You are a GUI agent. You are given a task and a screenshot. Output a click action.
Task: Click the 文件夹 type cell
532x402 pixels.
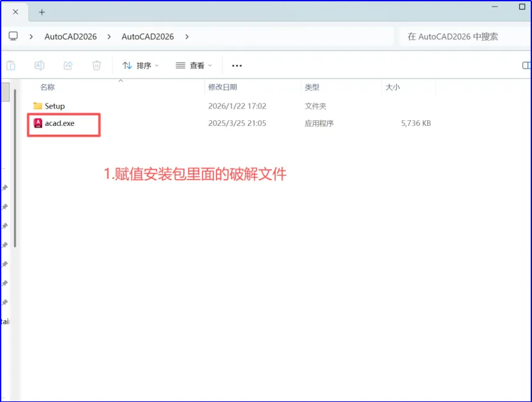coord(315,106)
